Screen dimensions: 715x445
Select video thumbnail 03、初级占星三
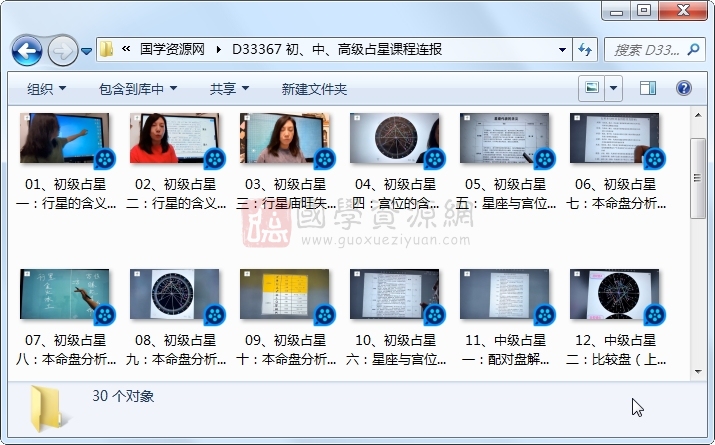285,139
